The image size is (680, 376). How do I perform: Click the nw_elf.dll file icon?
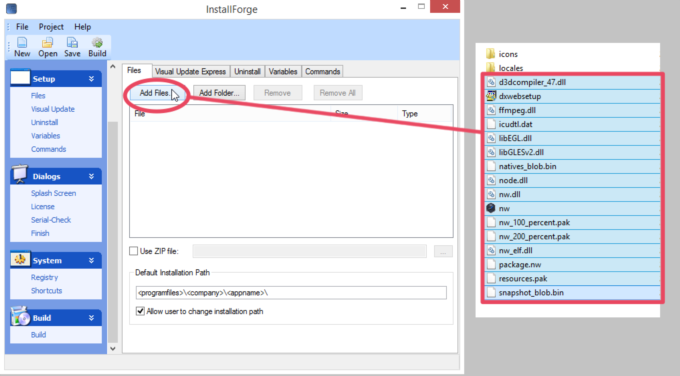491,250
